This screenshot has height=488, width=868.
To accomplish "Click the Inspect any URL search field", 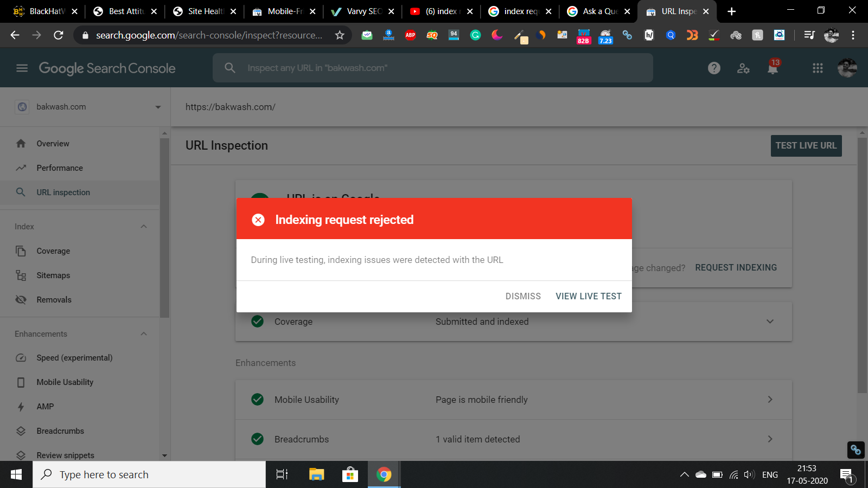I will 433,68.
